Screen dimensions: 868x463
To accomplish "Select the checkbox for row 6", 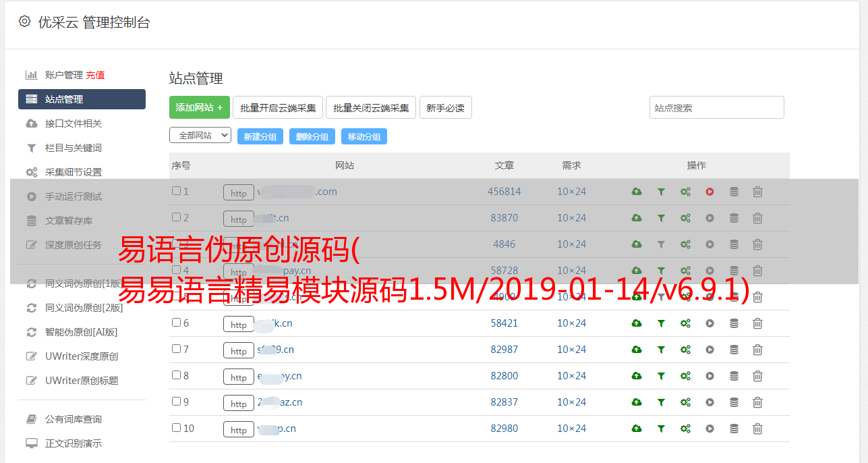I will (176, 323).
